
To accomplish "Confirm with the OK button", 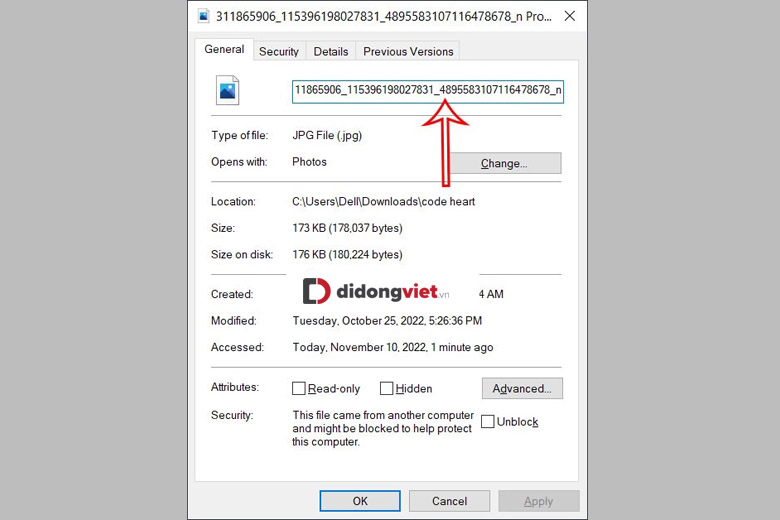I will pos(360,501).
